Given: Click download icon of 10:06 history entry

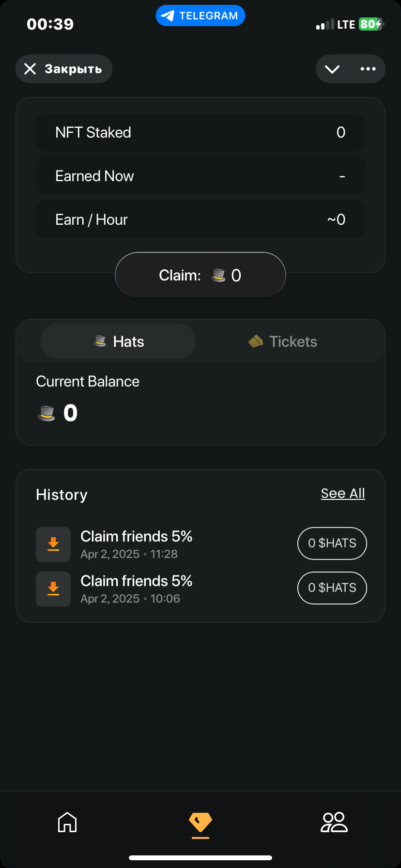Looking at the screenshot, I should point(53,589).
